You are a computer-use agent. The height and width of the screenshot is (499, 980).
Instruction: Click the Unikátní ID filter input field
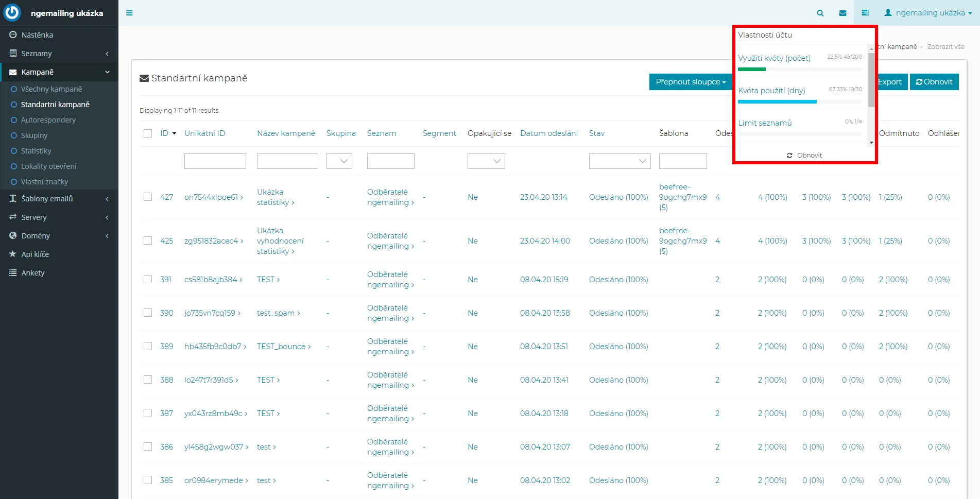[x=215, y=161]
